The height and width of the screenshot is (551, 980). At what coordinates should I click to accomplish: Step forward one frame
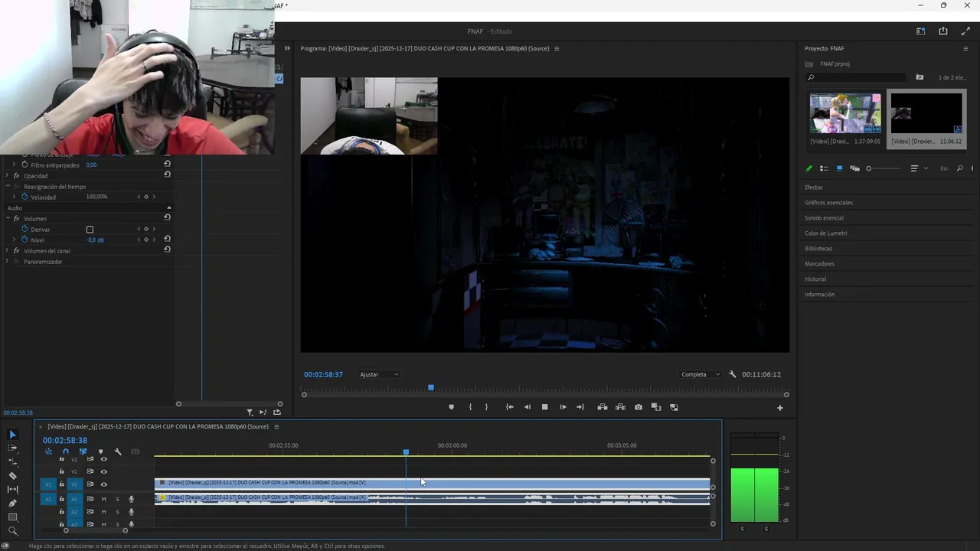coord(563,407)
